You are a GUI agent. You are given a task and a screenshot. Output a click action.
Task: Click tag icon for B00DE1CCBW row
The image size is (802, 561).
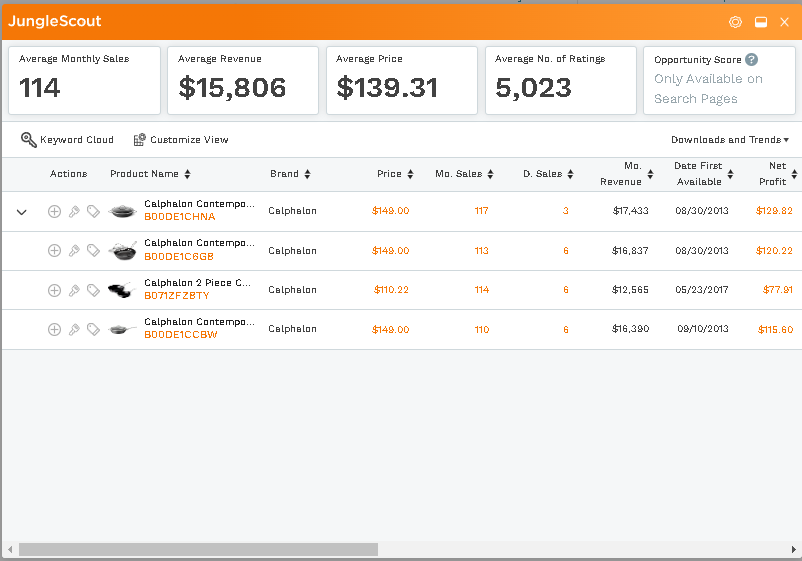(x=93, y=329)
